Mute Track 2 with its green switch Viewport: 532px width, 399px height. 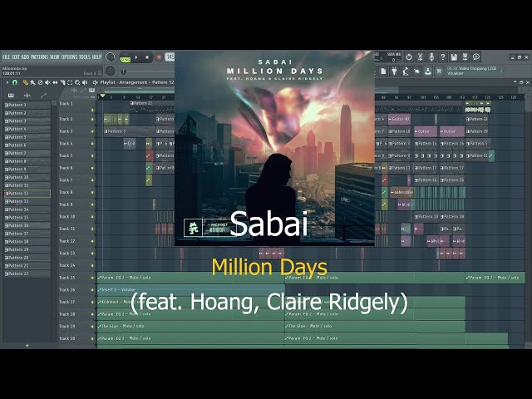point(92,120)
